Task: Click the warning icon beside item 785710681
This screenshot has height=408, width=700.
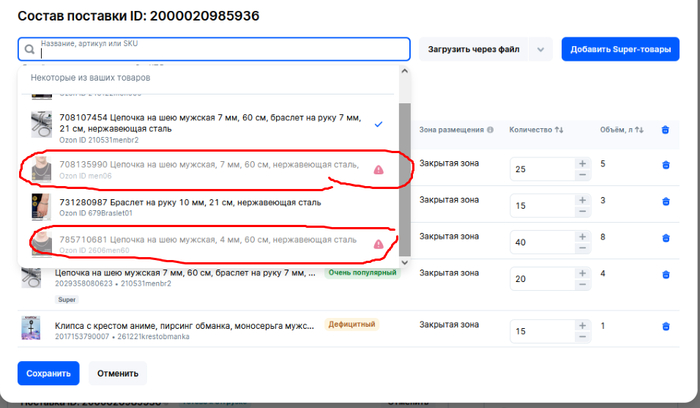Action: [x=378, y=244]
